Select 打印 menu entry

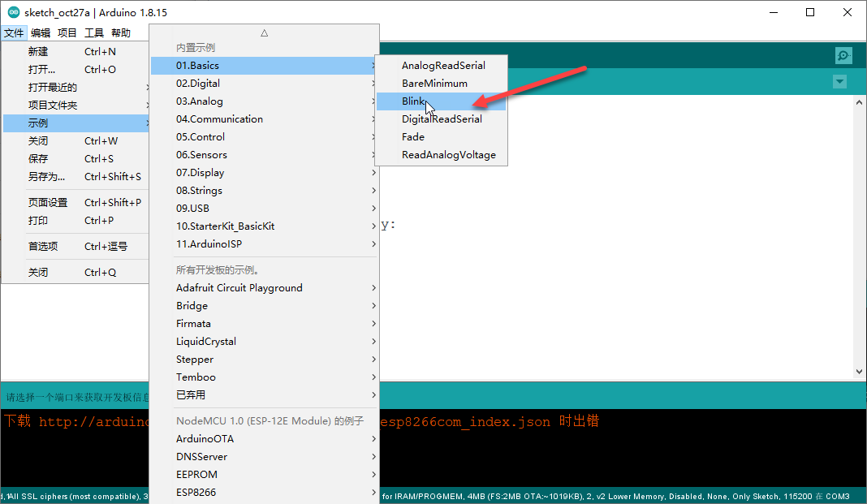[x=76, y=220]
